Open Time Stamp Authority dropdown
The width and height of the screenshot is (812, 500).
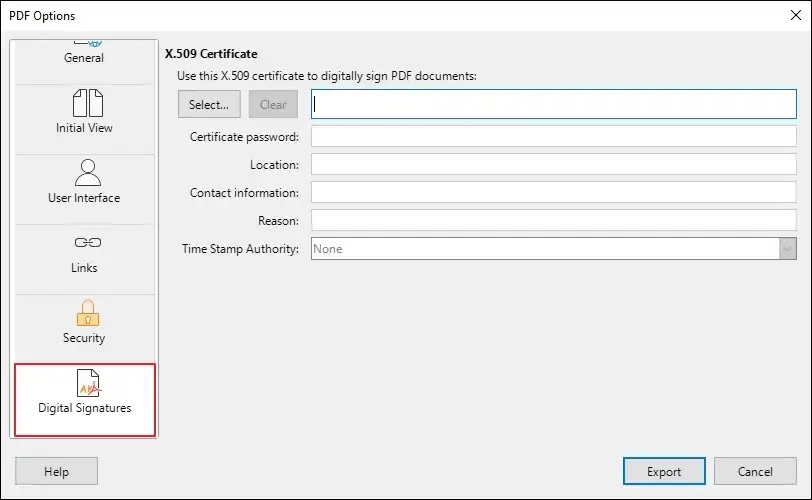click(554, 248)
